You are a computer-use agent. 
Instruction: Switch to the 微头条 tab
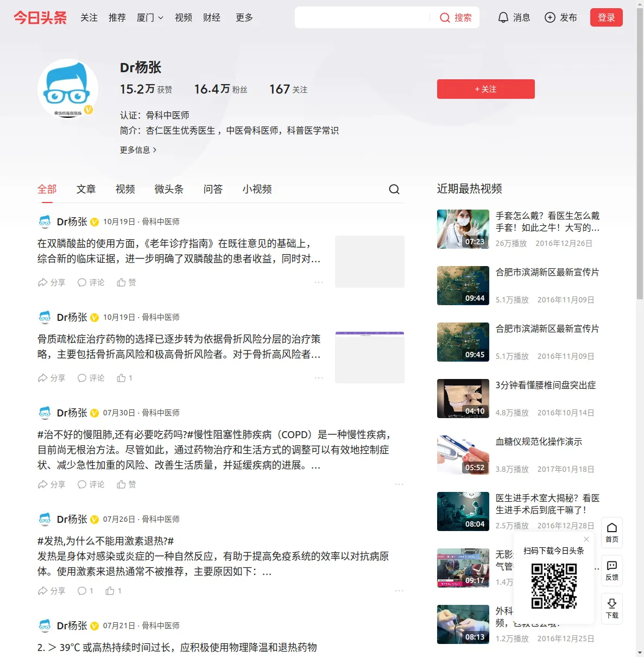[x=169, y=189]
